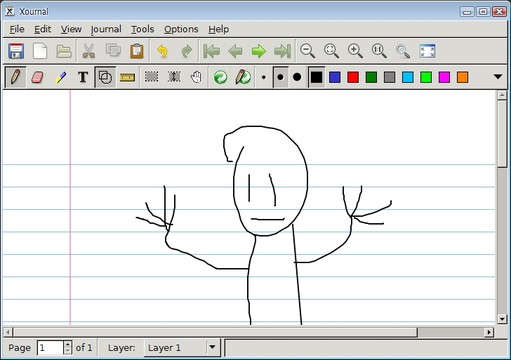Select the Pen tool
511x360 pixels.
16,77
